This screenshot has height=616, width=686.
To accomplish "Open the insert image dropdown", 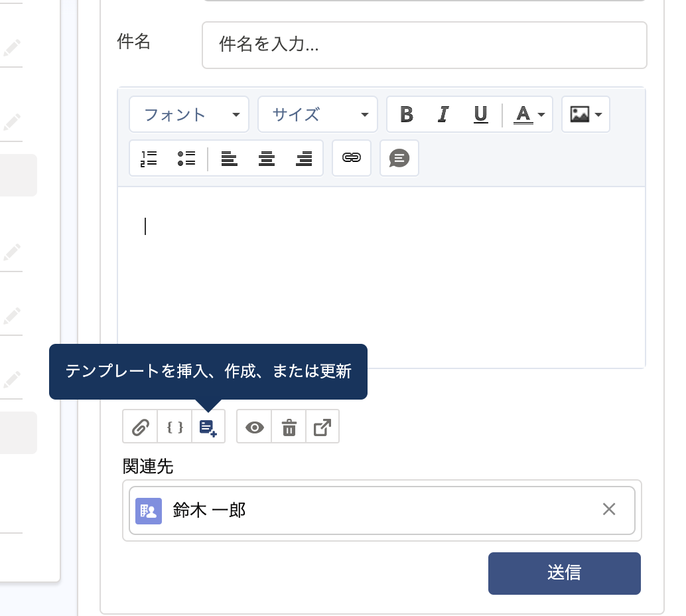I will pyautogui.click(x=586, y=115).
